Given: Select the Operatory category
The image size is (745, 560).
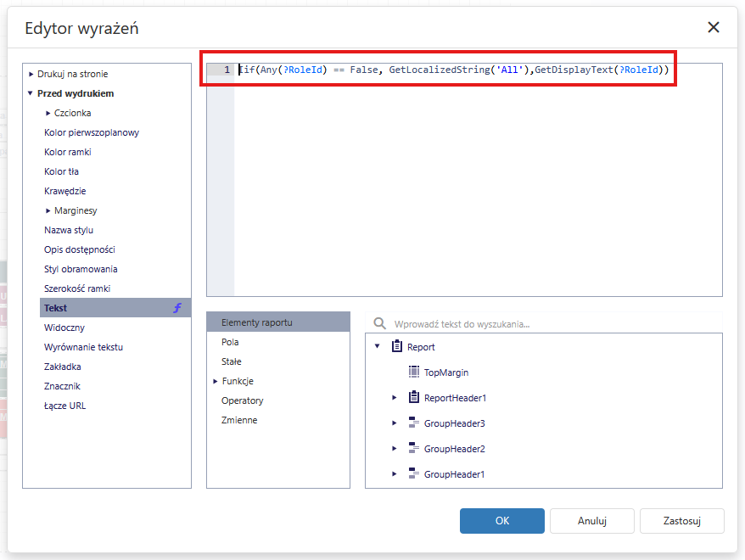Looking at the screenshot, I should tap(242, 400).
